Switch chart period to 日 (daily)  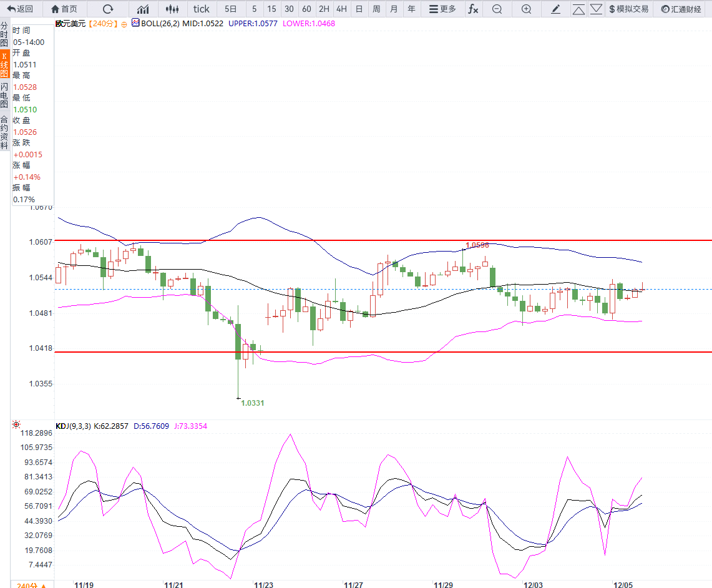pos(359,9)
